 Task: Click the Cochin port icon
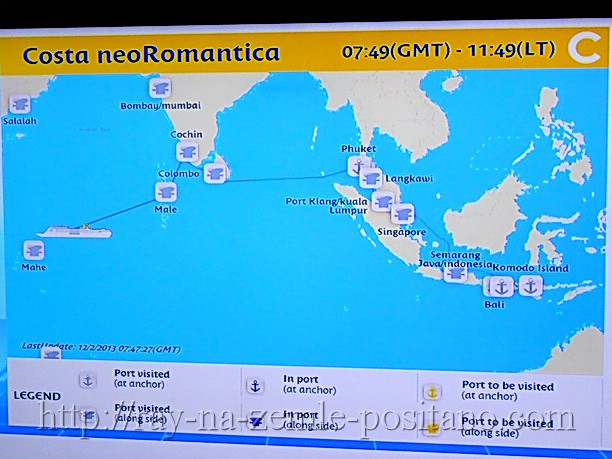tap(187, 151)
